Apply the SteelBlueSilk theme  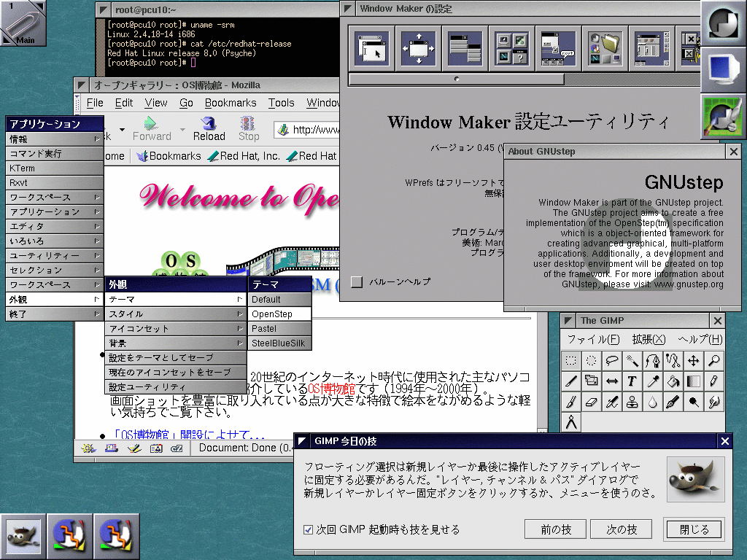point(279,343)
